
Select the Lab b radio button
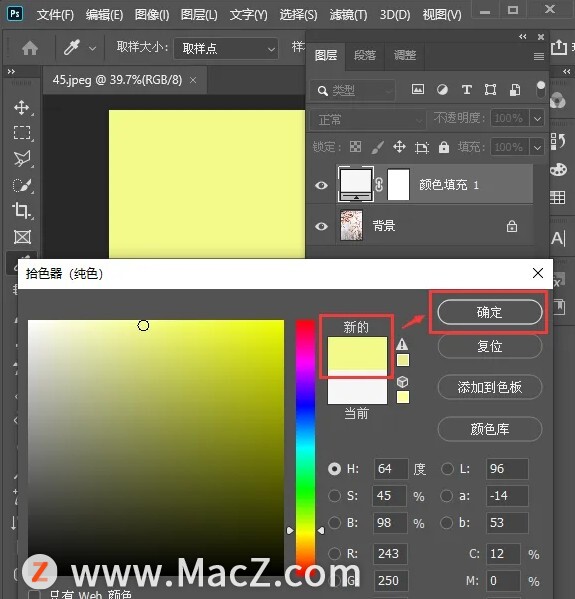(446, 522)
